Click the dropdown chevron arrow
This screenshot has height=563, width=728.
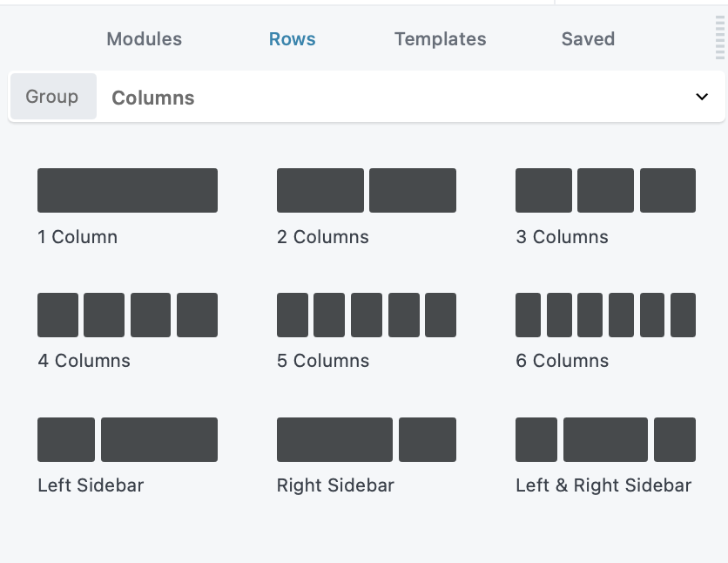click(x=702, y=97)
